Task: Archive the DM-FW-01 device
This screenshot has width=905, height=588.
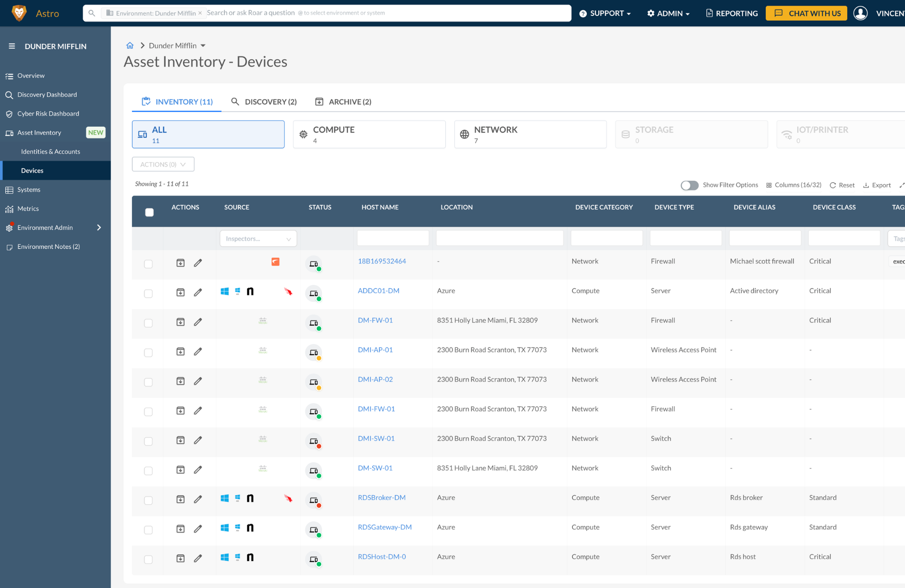Action: tap(181, 322)
